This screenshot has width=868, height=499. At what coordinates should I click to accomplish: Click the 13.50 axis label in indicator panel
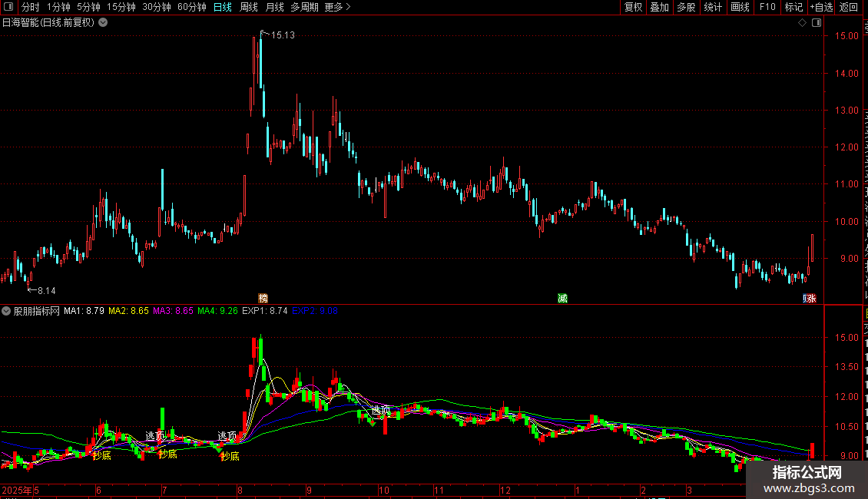846,367
